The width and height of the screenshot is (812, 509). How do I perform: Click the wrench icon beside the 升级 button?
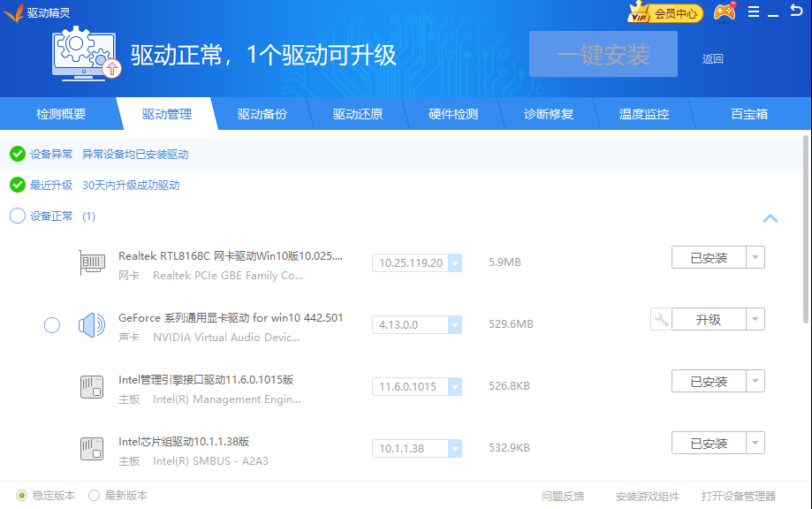pos(659,319)
